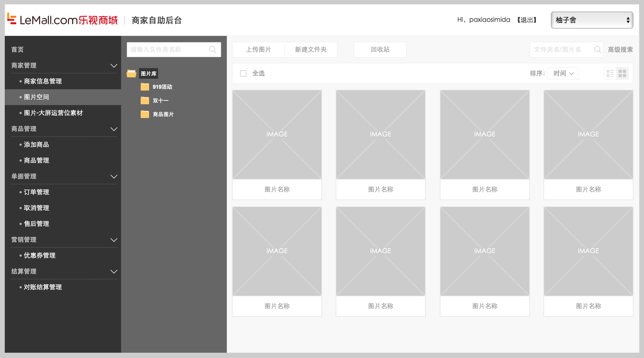Screen dimensions: 644x358
Task: Click the LeMall logo icon
Action: (12, 19)
